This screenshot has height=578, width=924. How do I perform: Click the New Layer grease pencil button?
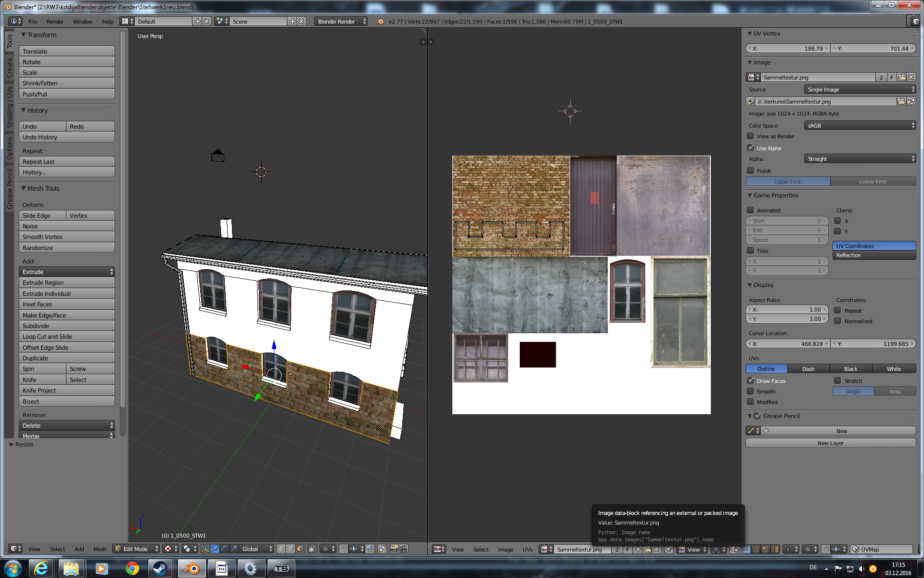click(831, 443)
